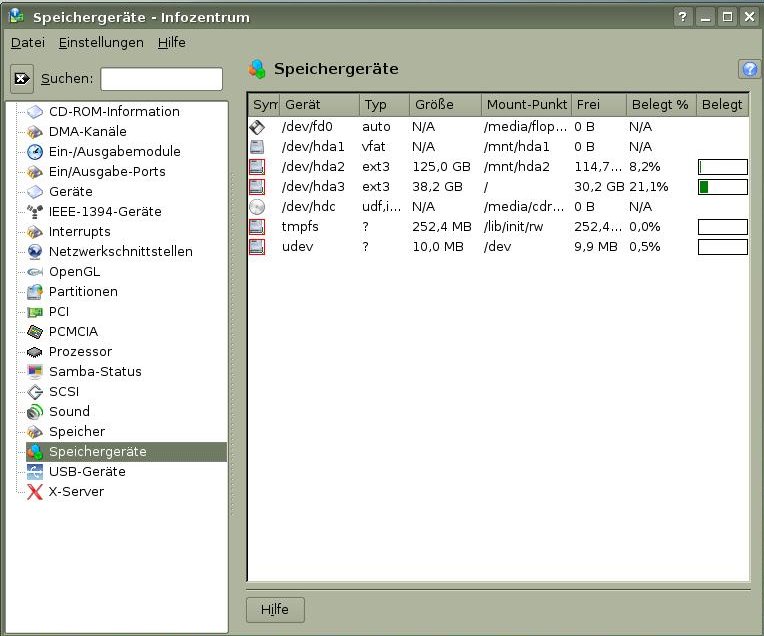Sort by Größe column header
The width and height of the screenshot is (764, 636).
pos(445,105)
